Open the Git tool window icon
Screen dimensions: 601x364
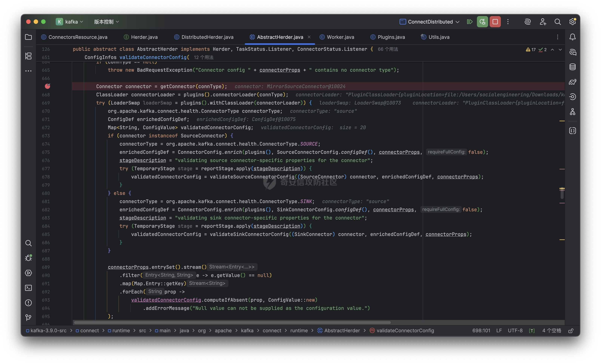click(28, 317)
